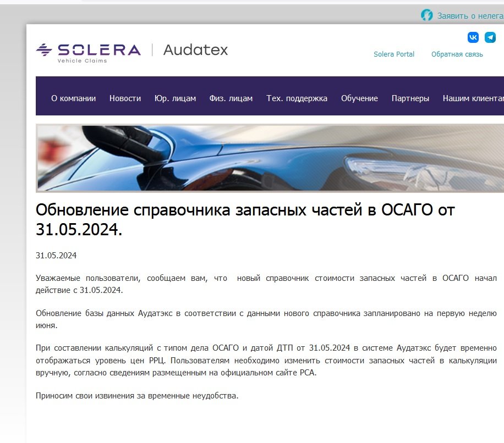The image size is (504, 443).
Task: Open the "О компании" menu item
Action: (x=73, y=98)
